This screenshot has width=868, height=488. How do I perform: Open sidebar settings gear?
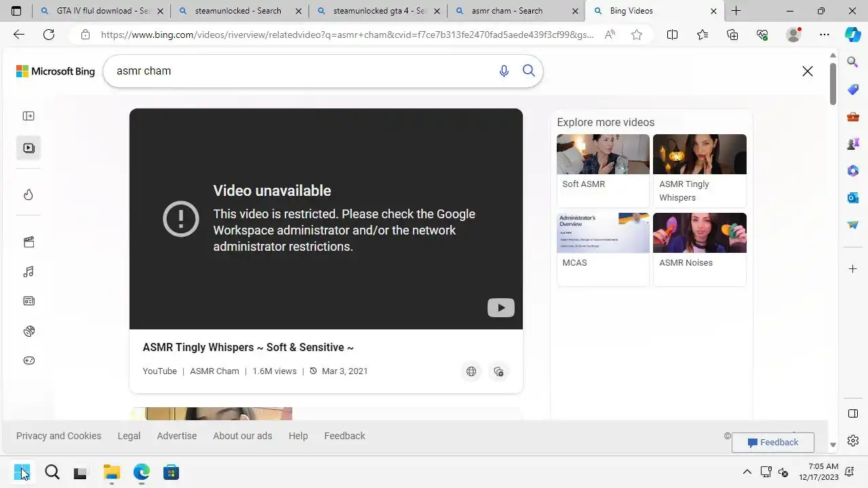click(853, 441)
